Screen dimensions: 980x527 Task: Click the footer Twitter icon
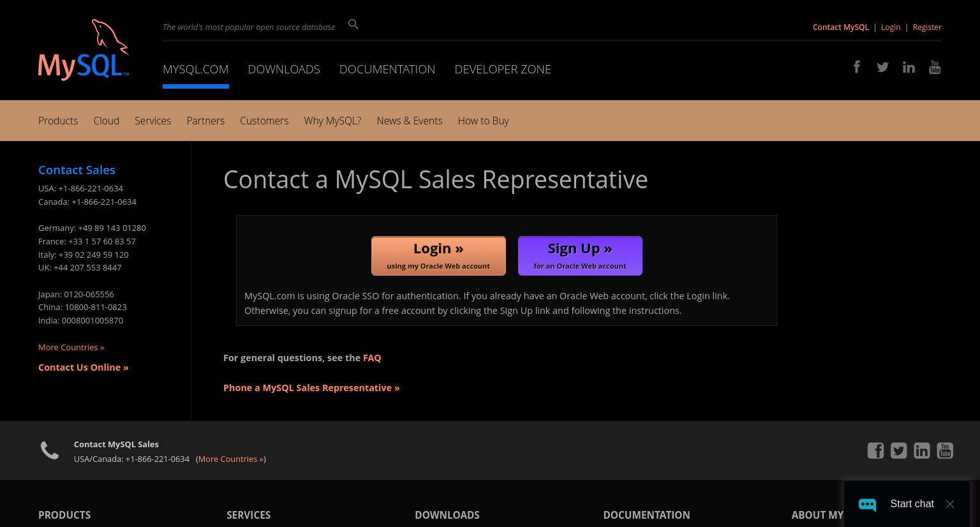coord(898,450)
